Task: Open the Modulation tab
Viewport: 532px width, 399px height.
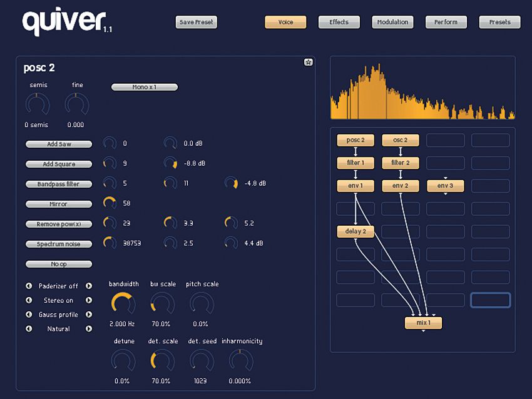Action: 392,23
